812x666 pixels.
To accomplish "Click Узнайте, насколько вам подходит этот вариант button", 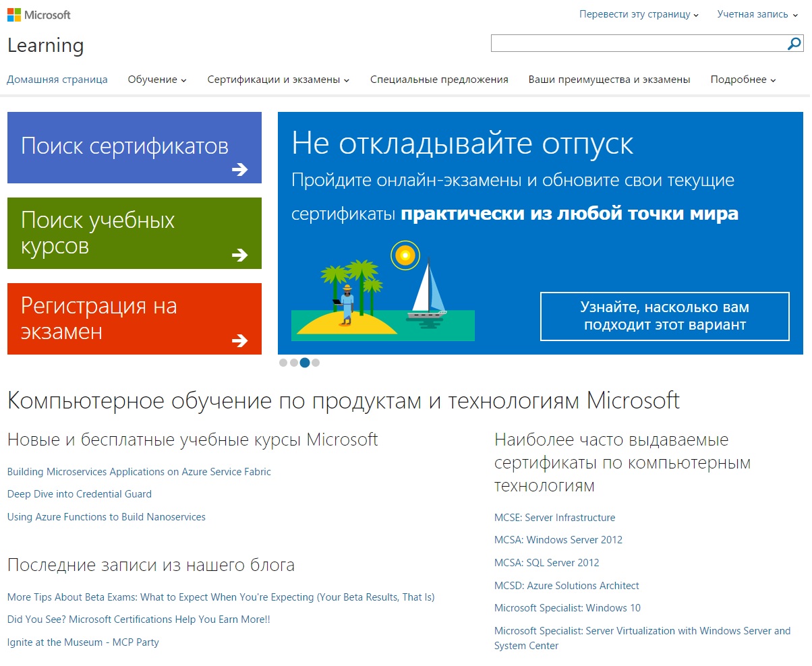I will click(665, 316).
